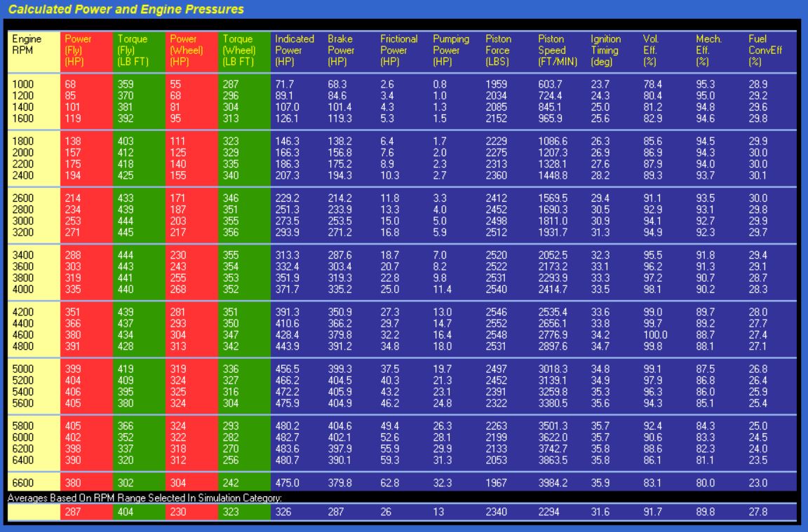
Task: Click the 'Fuel ConvEff (%)' column header
Action: (765, 50)
